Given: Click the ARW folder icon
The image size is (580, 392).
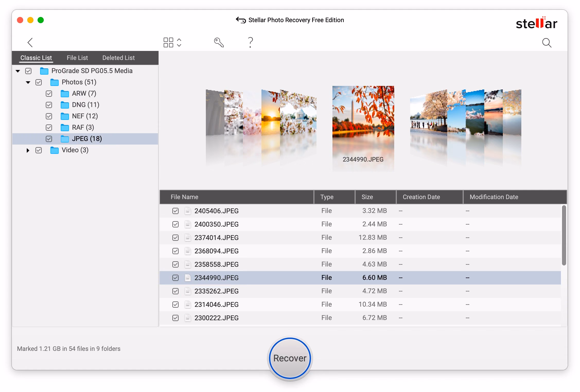Looking at the screenshot, I should pyautogui.click(x=65, y=93).
